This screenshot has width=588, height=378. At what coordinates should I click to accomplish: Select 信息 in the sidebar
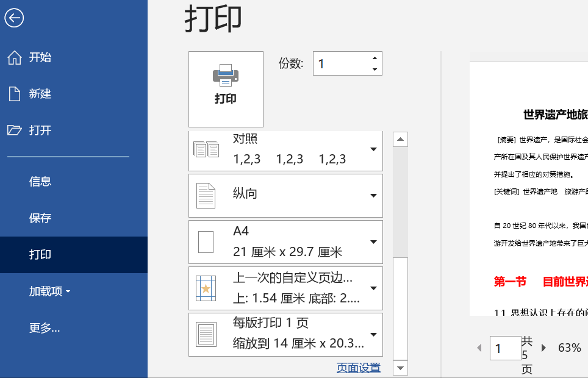click(73, 182)
